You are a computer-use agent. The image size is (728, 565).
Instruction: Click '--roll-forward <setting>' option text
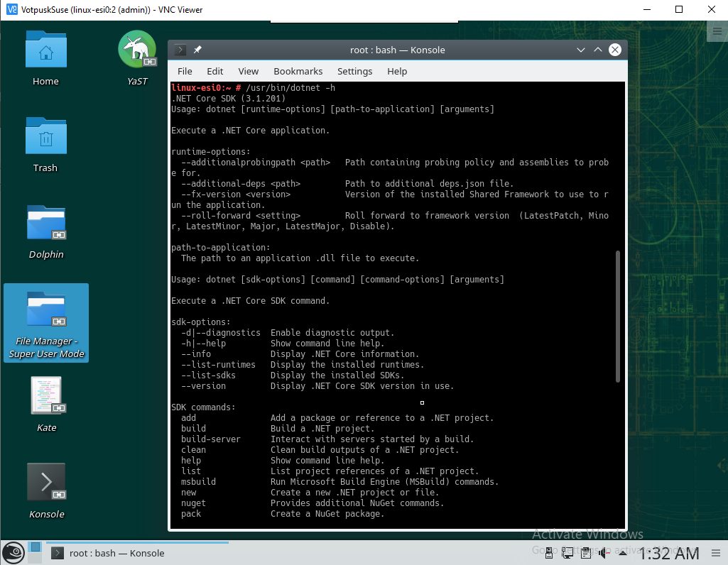(x=241, y=215)
